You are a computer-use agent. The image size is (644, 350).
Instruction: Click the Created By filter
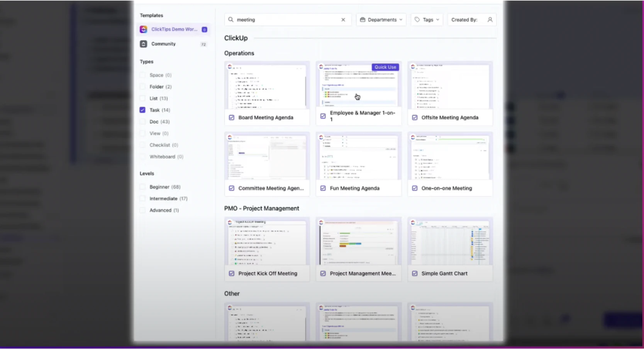pos(472,20)
